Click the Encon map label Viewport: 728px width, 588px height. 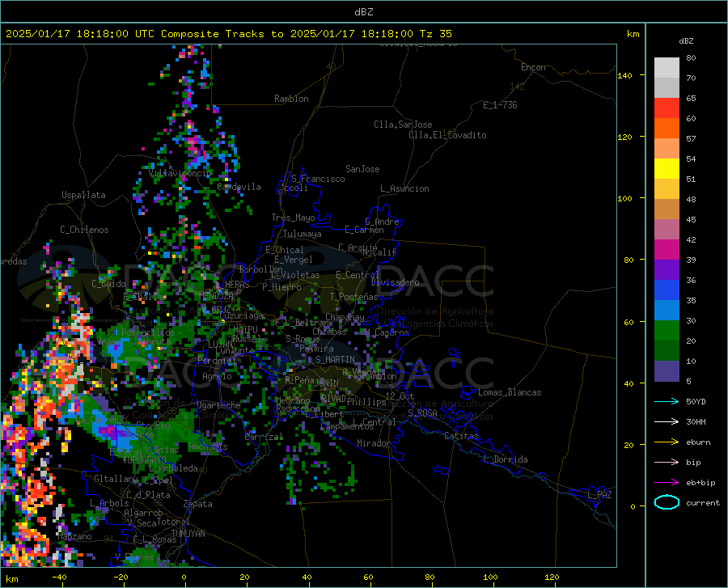point(534,67)
